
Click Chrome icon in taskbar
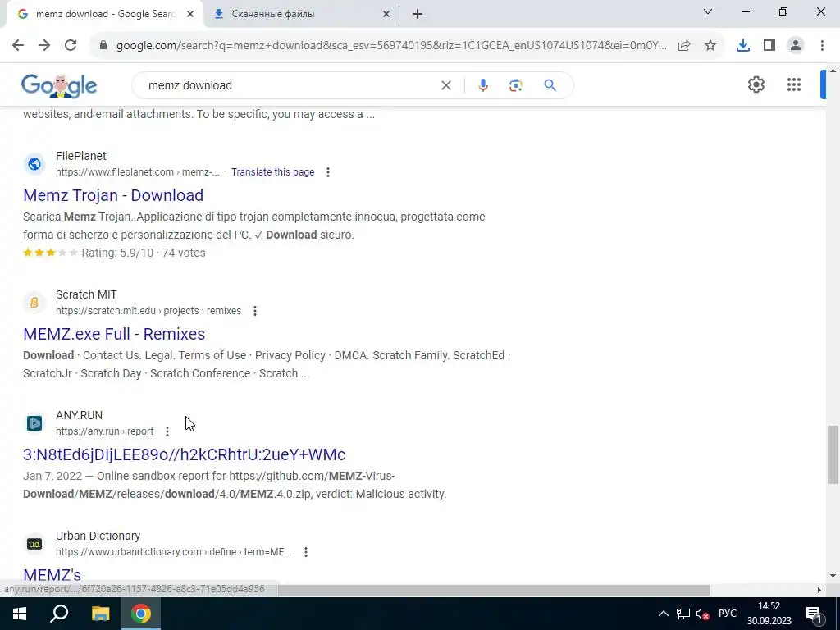141,614
